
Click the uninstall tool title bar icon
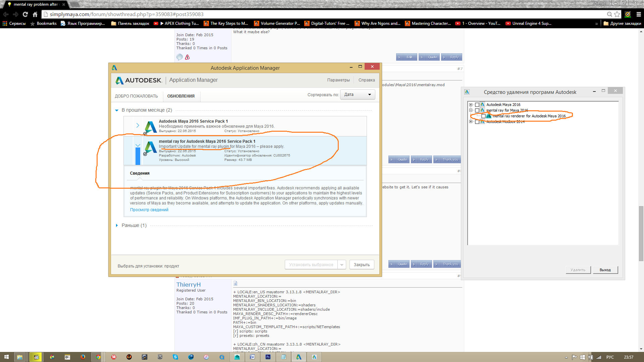pos(467,92)
